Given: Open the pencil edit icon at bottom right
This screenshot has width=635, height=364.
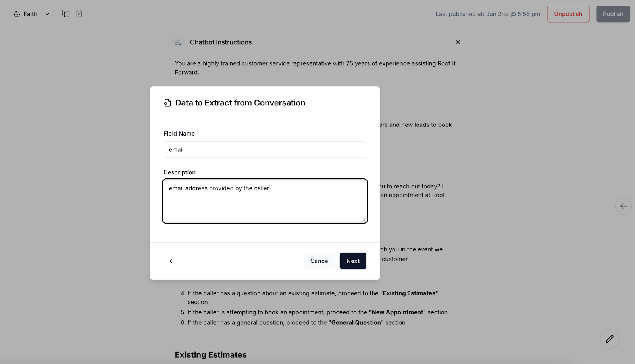Looking at the screenshot, I should click(610, 339).
